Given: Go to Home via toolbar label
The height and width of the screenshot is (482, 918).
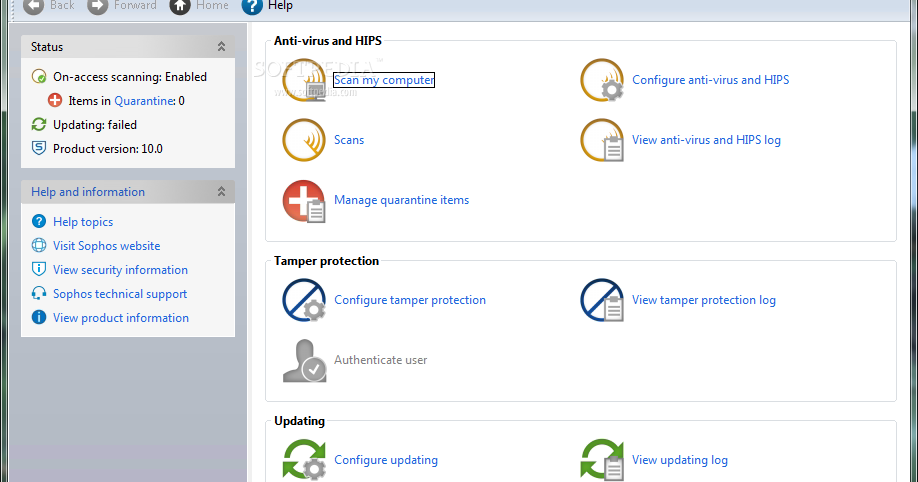Looking at the screenshot, I should [x=213, y=5].
